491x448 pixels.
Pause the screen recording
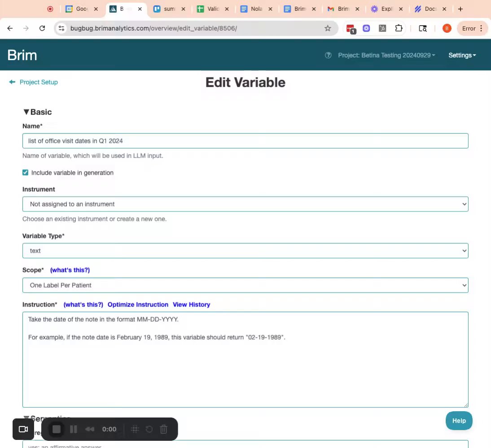click(x=73, y=429)
